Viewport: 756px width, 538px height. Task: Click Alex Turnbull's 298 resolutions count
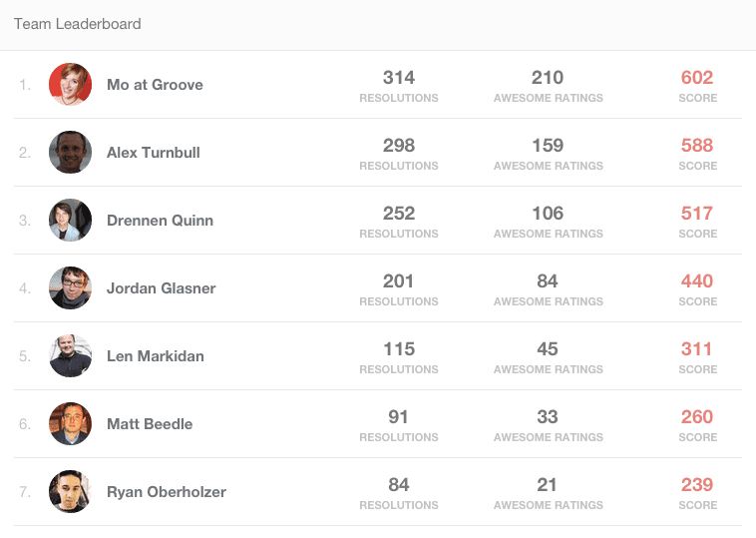coord(399,146)
